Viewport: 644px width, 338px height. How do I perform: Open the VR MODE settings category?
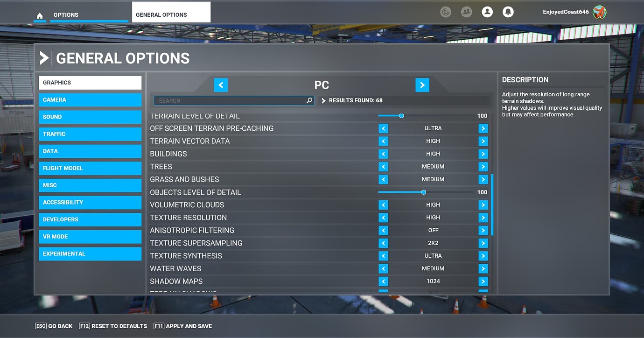pyautogui.click(x=90, y=237)
